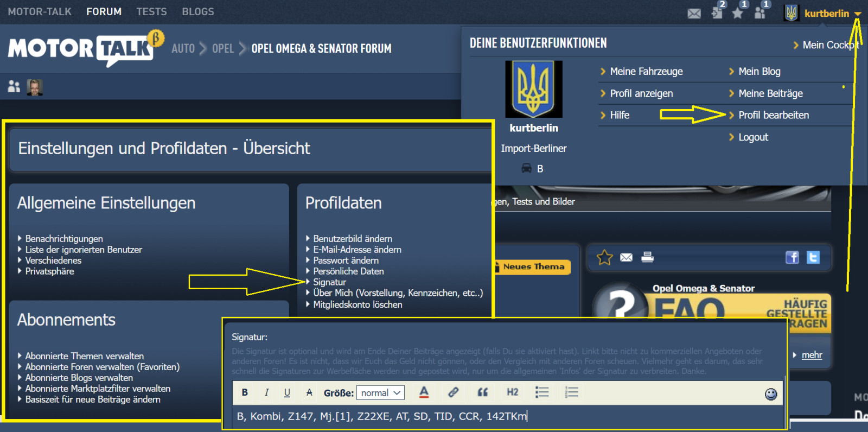This screenshot has height=432, width=868.
Task: Click the favorites star notification icon
Action: pos(737,13)
